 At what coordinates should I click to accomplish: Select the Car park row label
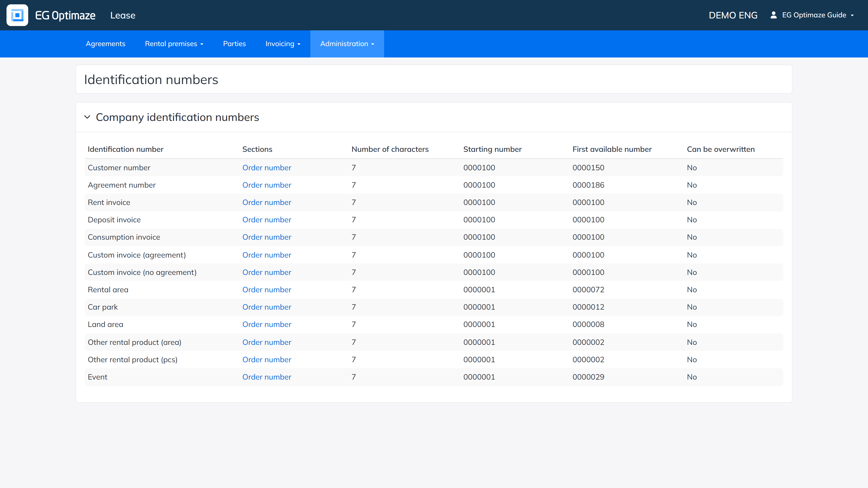(103, 307)
